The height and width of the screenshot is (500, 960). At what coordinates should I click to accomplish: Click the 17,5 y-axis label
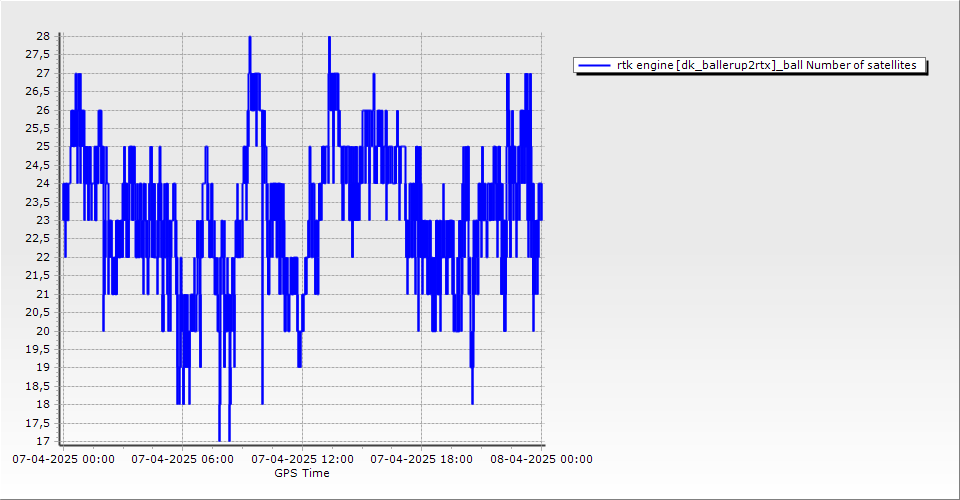(x=37, y=423)
